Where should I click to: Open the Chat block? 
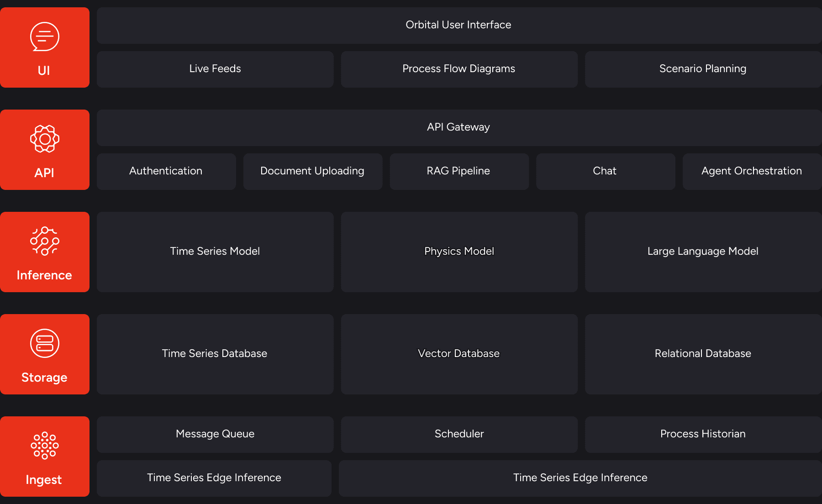(606, 172)
